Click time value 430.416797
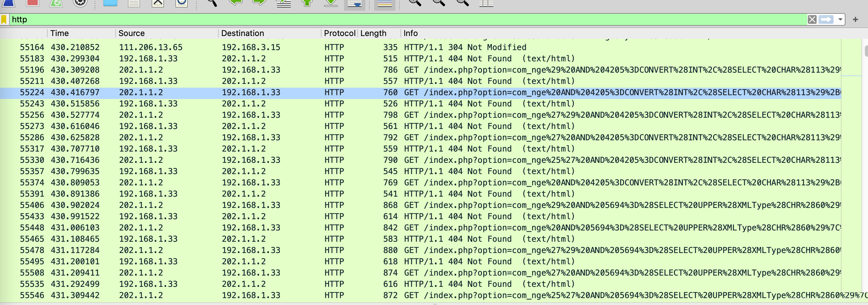 tap(75, 92)
